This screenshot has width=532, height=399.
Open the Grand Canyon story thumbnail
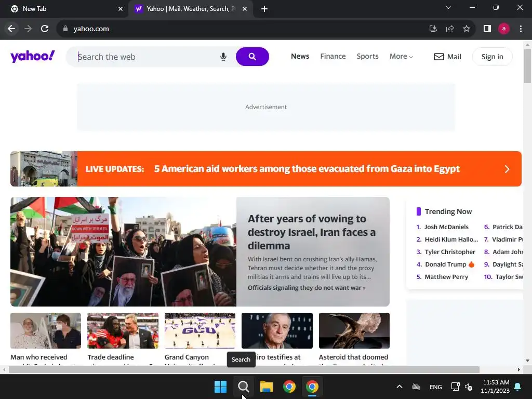pos(200,331)
